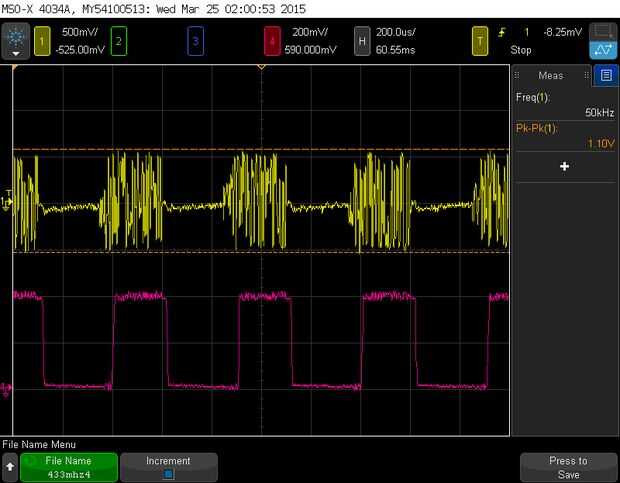Select channel 1 yellow indicator
This screenshot has height=483, width=620.
pos(42,41)
